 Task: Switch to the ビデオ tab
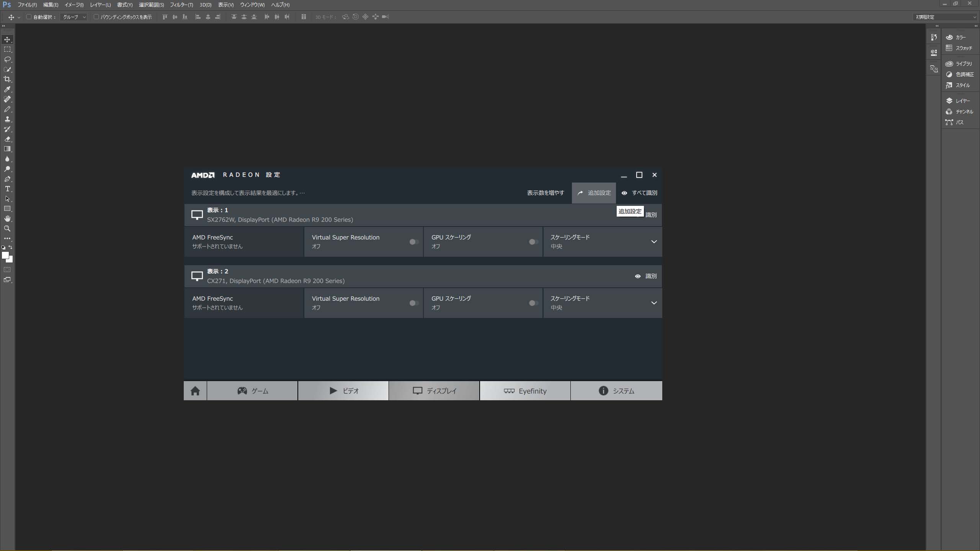(x=343, y=391)
